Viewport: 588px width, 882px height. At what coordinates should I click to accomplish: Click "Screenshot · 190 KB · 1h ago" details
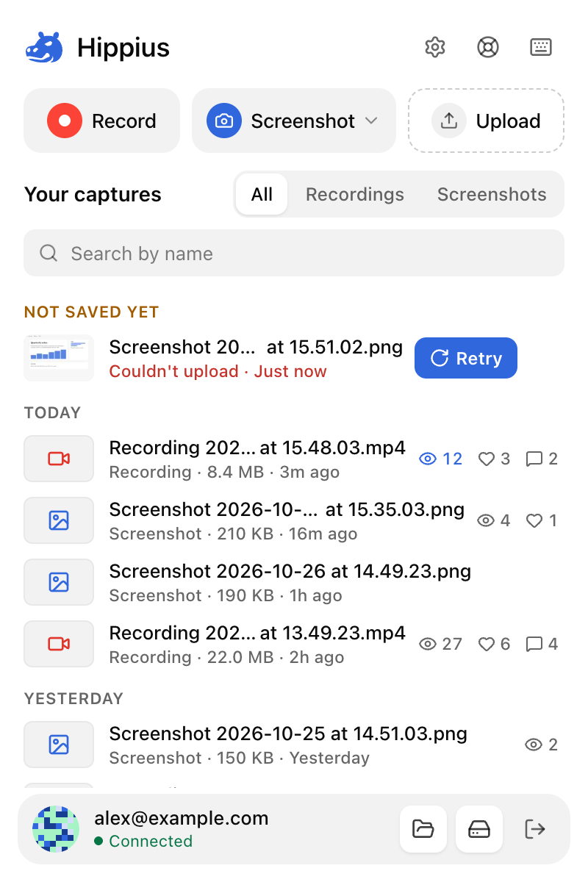[x=226, y=595]
